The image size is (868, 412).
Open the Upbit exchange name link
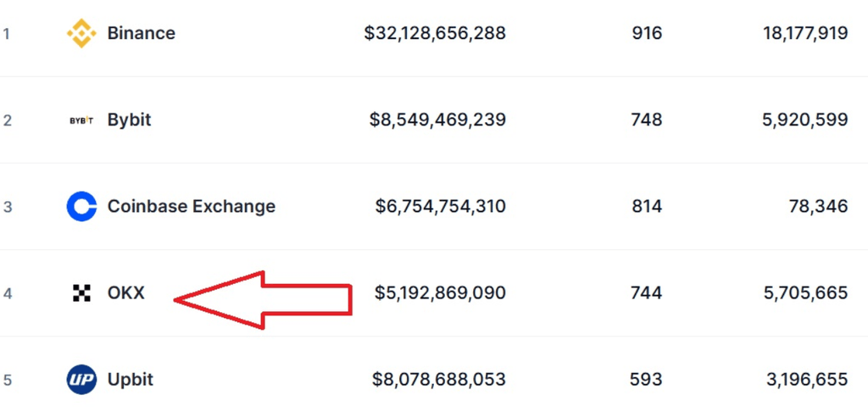[130, 379]
